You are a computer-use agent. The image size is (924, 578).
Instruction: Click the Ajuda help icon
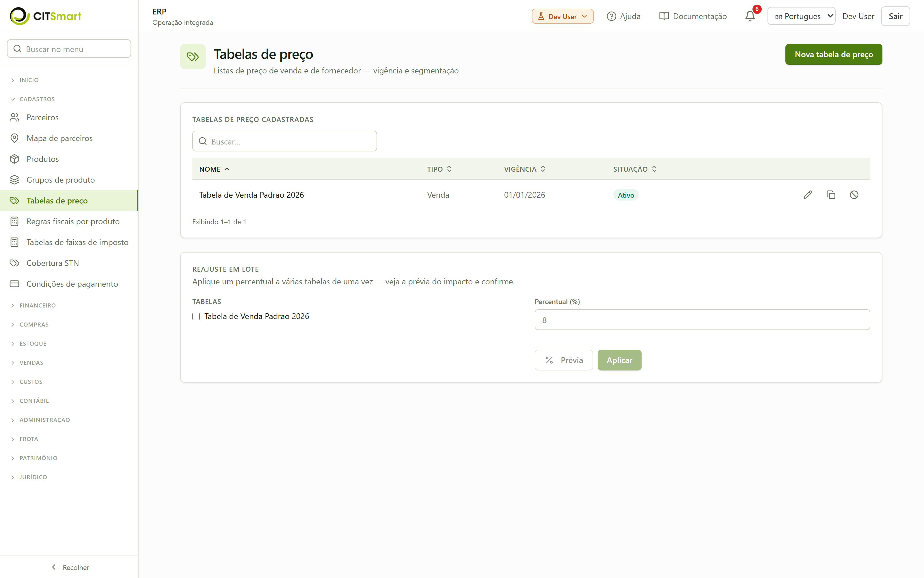coord(611,16)
